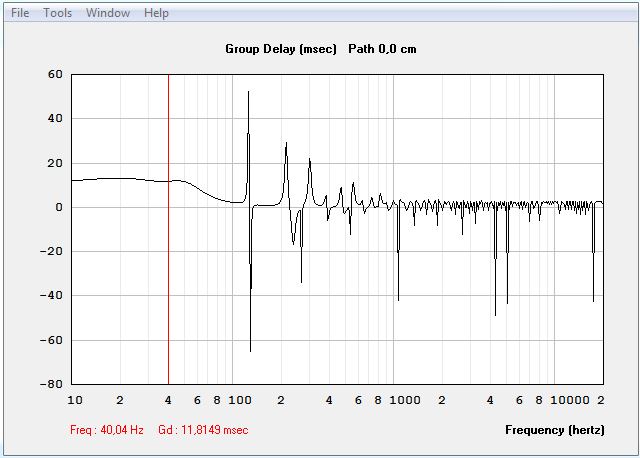This screenshot has width=640, height=458.
Task: Click the 10 label at axis start
Action: pos(75,400)
